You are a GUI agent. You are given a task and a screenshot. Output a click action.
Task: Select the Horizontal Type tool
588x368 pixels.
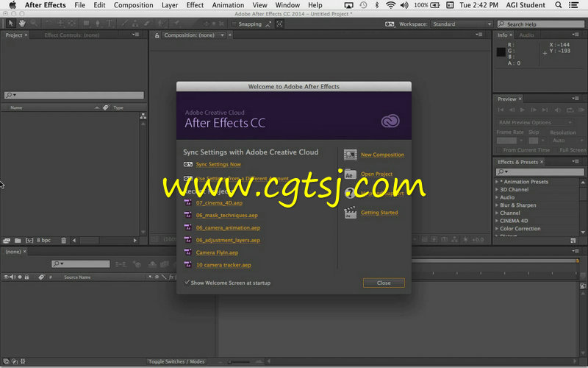[110, 24]
